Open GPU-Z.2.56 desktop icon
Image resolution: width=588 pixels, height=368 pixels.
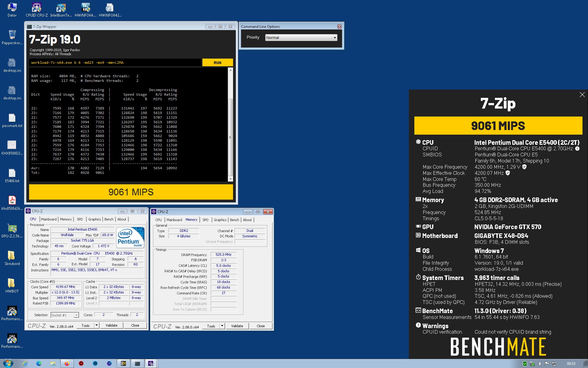click(x=12, y=230)
